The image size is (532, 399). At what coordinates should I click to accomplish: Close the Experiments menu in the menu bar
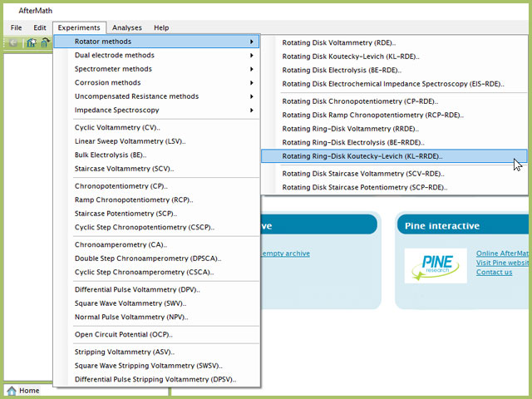pos(79,27)
